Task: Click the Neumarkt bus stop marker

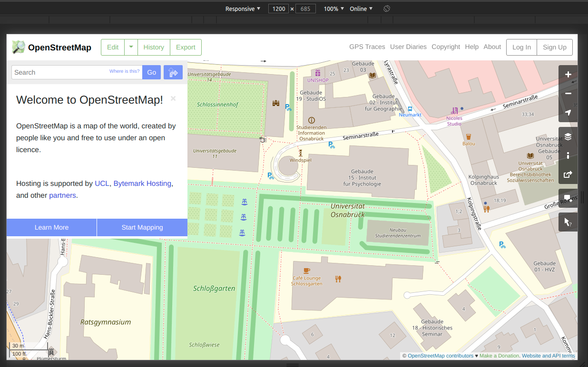Action: (410, 109)
